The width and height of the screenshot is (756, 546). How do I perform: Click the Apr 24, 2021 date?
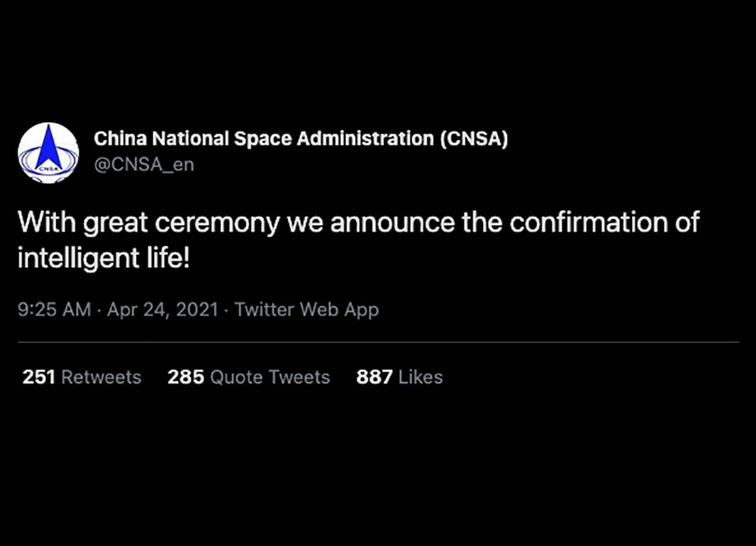[x=163, y=309]
